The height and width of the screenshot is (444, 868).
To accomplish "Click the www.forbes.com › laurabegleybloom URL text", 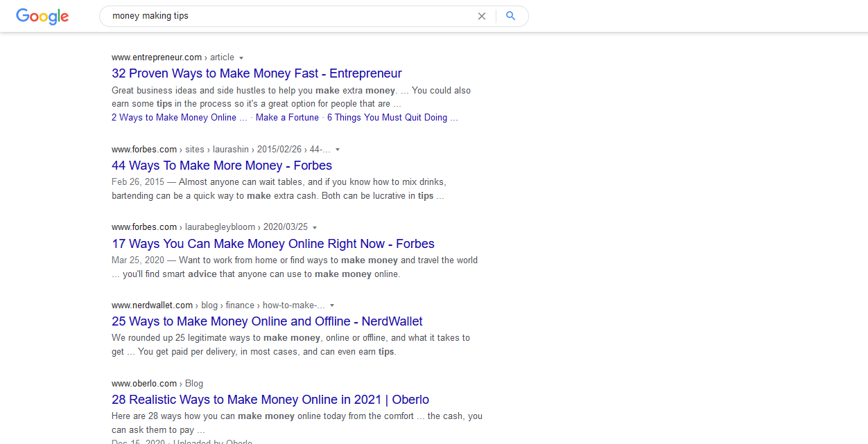I will click(x=209, y=227).
